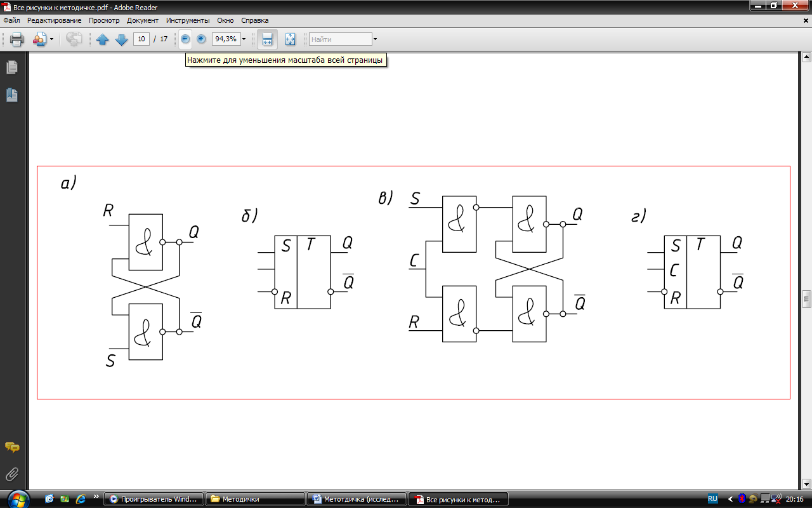This screenshot has width=812, height=508.
Task: Open the Bookmarks panel icon
Action: pos(11,95)
